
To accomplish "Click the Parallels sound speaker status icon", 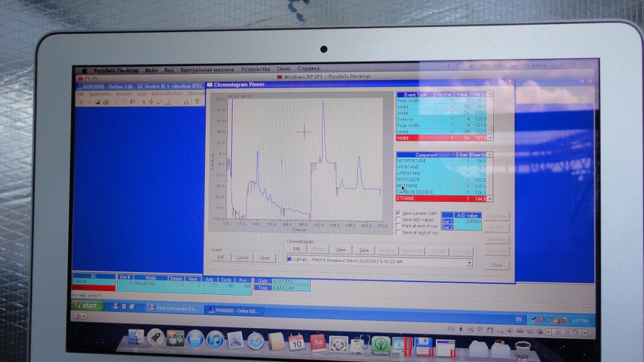I will point(509,331).
